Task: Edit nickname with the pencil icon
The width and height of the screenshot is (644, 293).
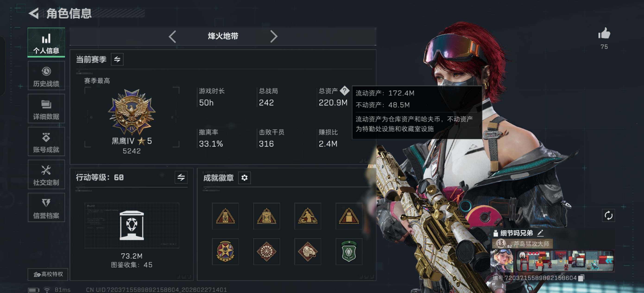Action: (540, 233)
